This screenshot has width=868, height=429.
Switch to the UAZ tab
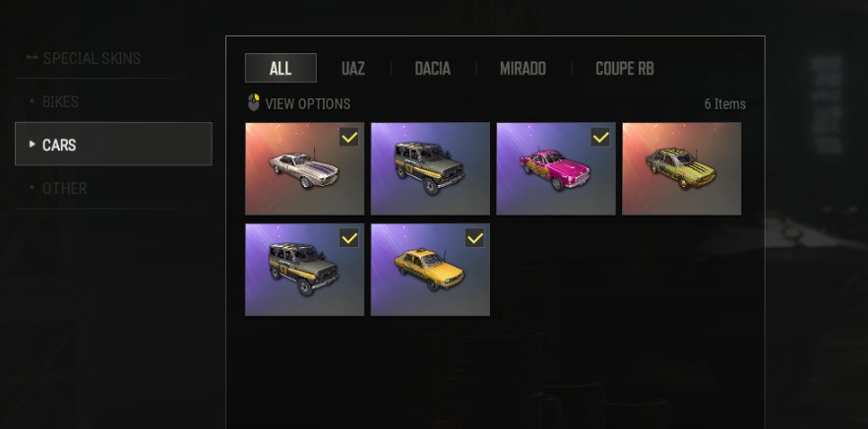coord(353,69)
